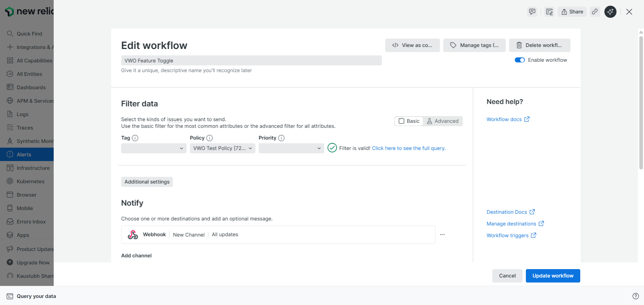644x305 pixels.
Task: Click the Traces icon
Action: (x=10, y=128)
